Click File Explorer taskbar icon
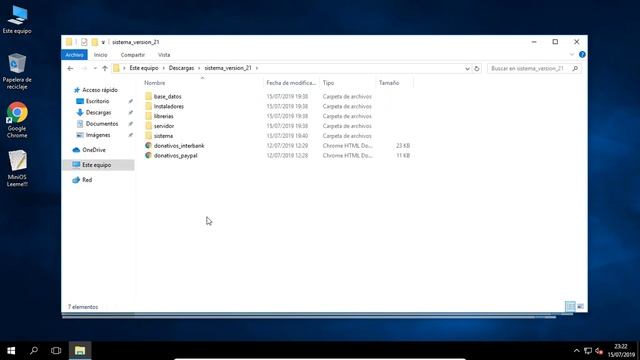Screen dimensions: 640x360 tap(80, 351)
